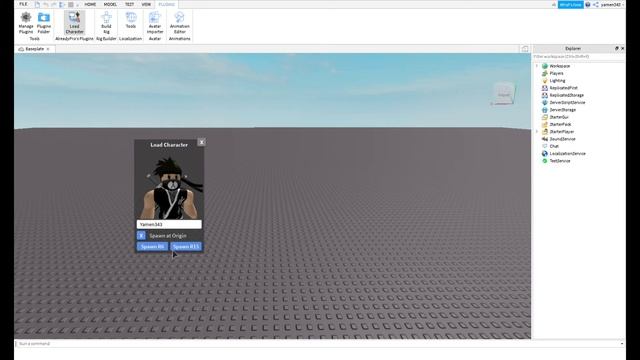Screen dimensions: 640x360
Task: Switch to the TEST ribbon tab
Action: click(129, 4)
